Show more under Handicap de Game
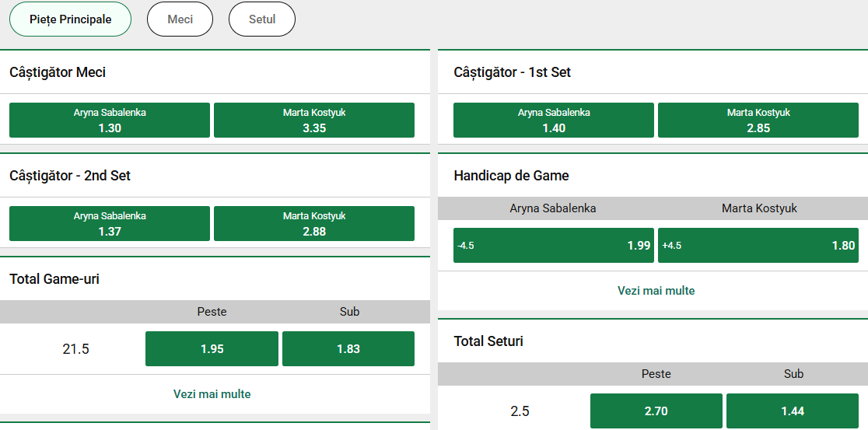 [x=656, y=291]
